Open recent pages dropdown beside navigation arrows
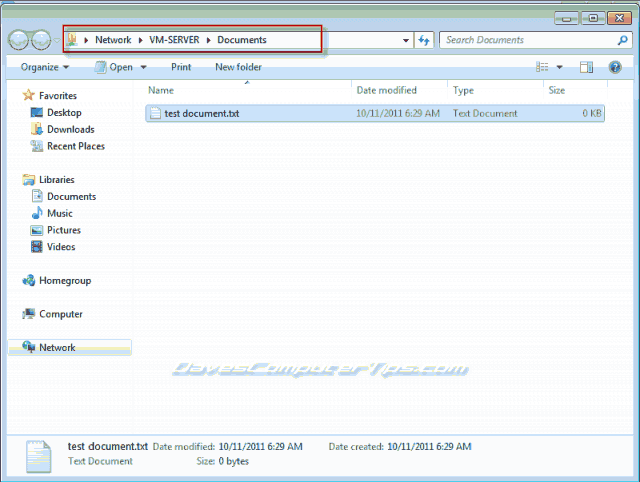 click(x=57, y=40)
